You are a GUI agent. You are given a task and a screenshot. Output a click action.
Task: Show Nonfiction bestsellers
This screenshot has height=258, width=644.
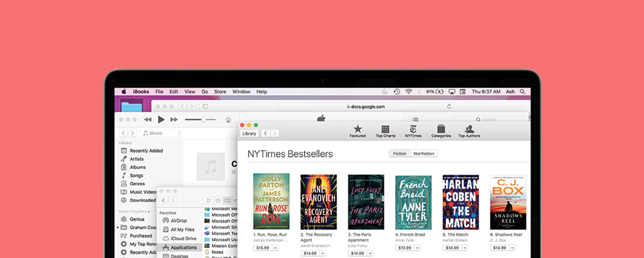pyautogui.click(x=424, y=154)
